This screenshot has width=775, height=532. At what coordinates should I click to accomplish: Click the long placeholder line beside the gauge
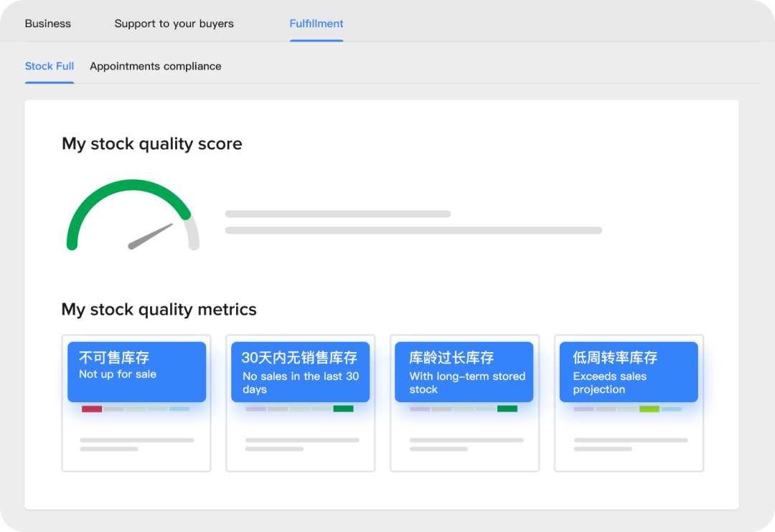tap(413, 230)
